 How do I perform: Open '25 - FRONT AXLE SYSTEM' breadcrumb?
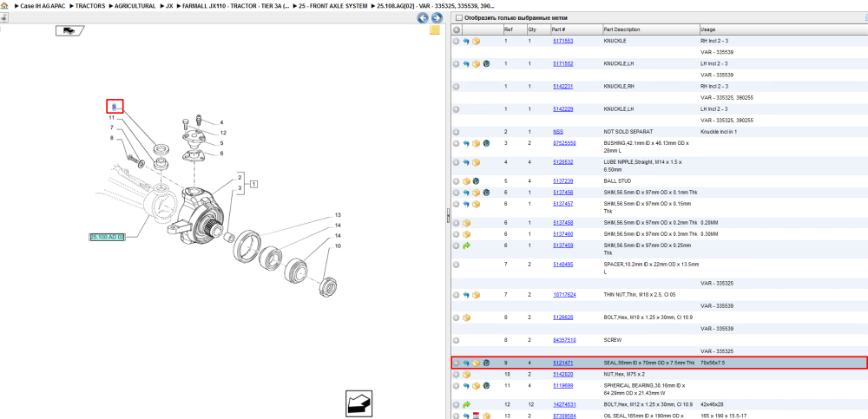(332, 5)
